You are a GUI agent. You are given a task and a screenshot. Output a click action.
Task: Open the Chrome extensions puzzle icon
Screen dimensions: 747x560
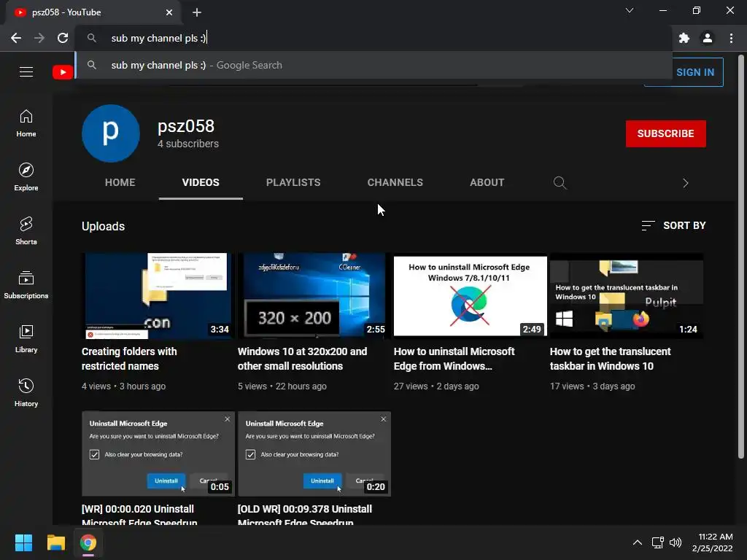pos(684,38)
